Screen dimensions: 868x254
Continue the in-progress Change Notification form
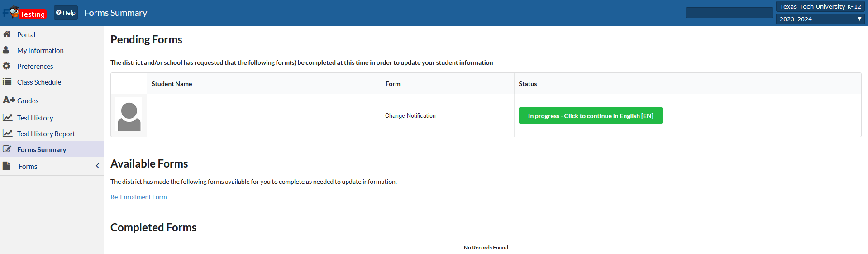(x=590, y=116)
